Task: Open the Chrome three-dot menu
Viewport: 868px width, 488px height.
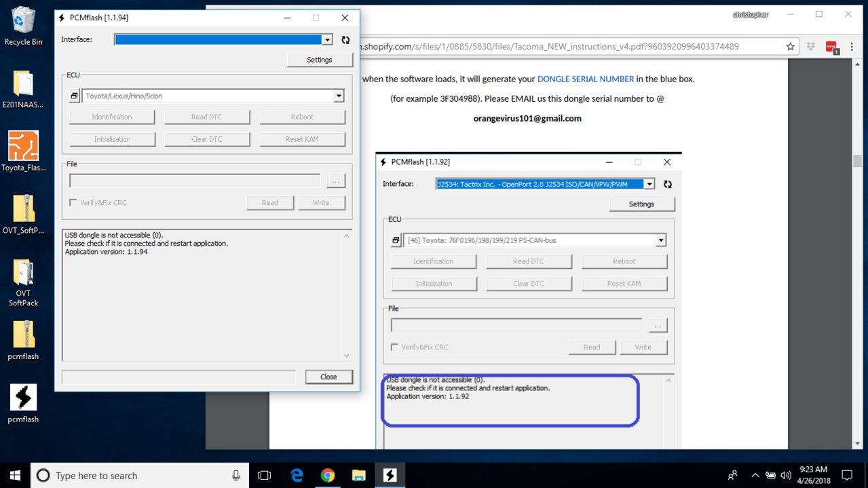Action: pyautogui.click(x=852, y=47)
